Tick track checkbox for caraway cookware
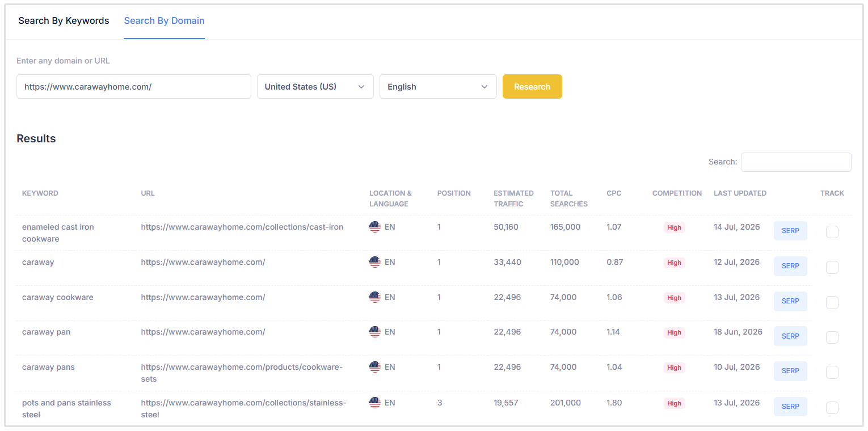 tap(832, 303)
